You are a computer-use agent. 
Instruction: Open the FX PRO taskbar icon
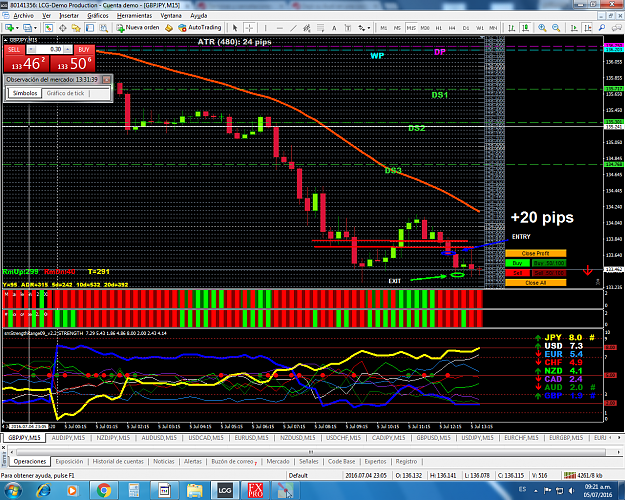(x=256, y=490)
